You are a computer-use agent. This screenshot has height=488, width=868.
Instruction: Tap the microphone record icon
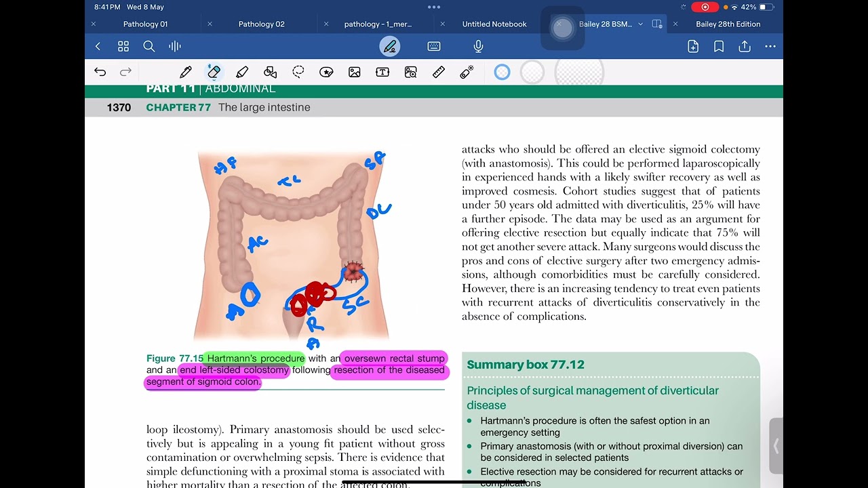479,46
